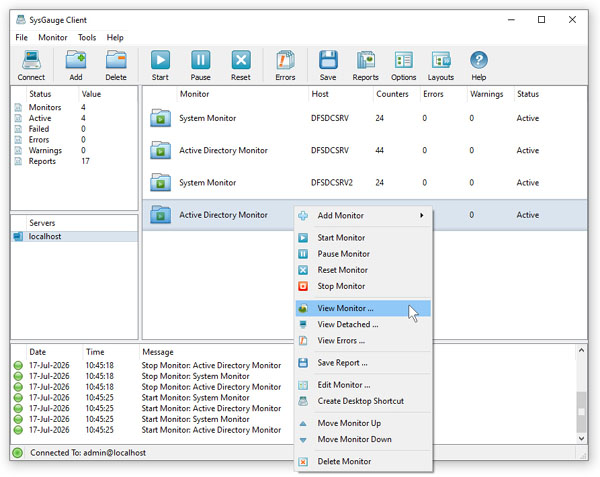The height and width of the screenshot is (477, 600).
Task: Click the green connection status indicator
Action: tap(17, 453)
